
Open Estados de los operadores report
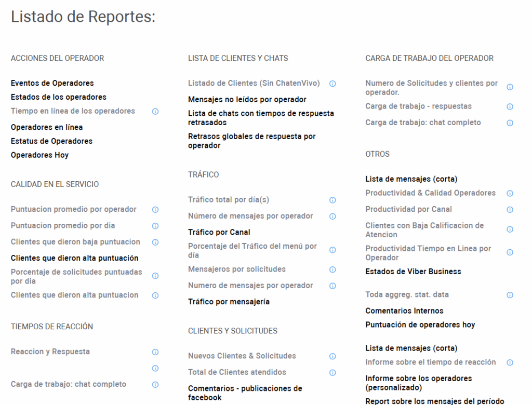click(x=58, y=97)
